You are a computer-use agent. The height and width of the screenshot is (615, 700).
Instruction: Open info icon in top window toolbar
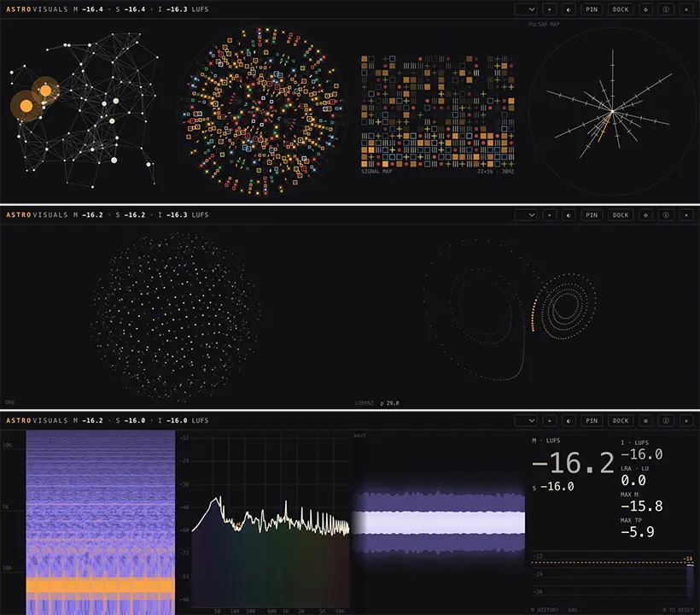point(666,9)
